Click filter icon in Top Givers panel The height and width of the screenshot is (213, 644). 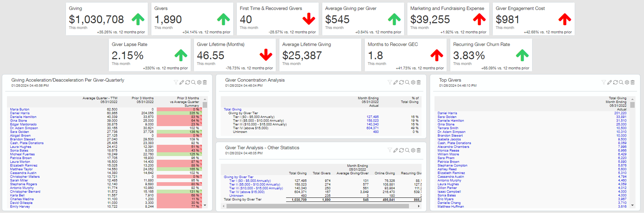[x=604, y=82]
